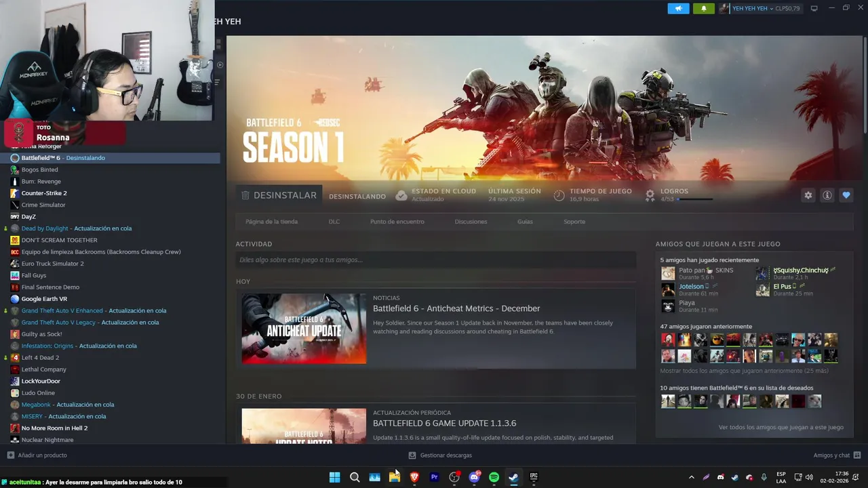The height and width of the screenshot is (488, 868).
Task: Toggle Battlefield 6 favorite heart icon
Action: tap(846, 195)
